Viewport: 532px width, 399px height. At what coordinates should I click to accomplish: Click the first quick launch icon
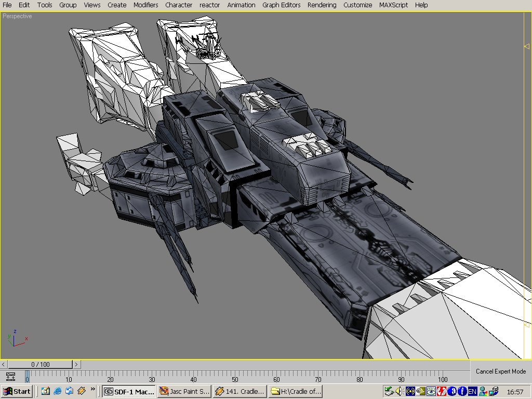coord(46,391)
